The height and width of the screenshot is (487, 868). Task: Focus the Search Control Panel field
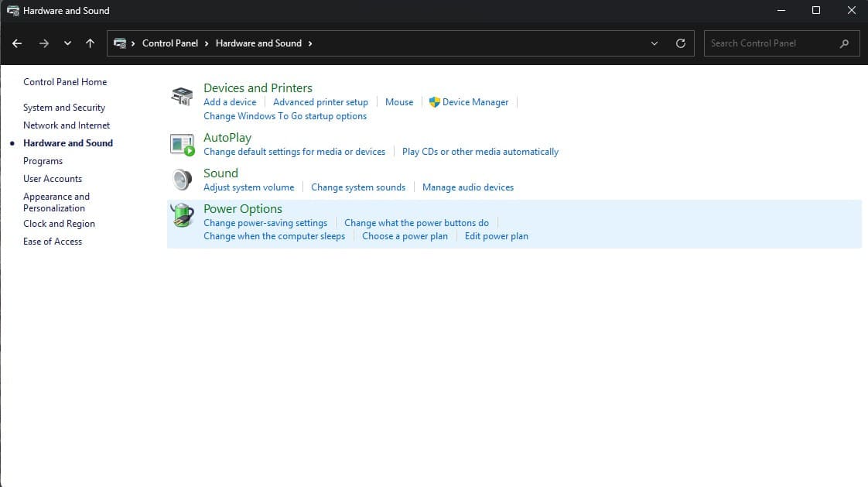(781, 43)
